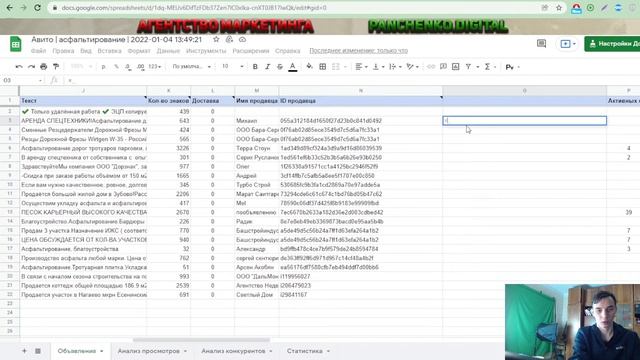The image size is (640, 360).
Task: Switch to Анализ конкурентов tab
Action: click(x=237, y=351)
